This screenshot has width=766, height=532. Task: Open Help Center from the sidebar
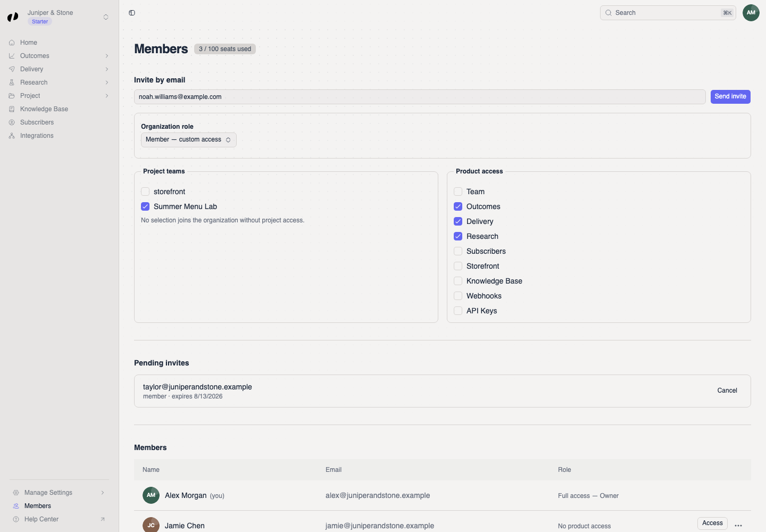59,519
